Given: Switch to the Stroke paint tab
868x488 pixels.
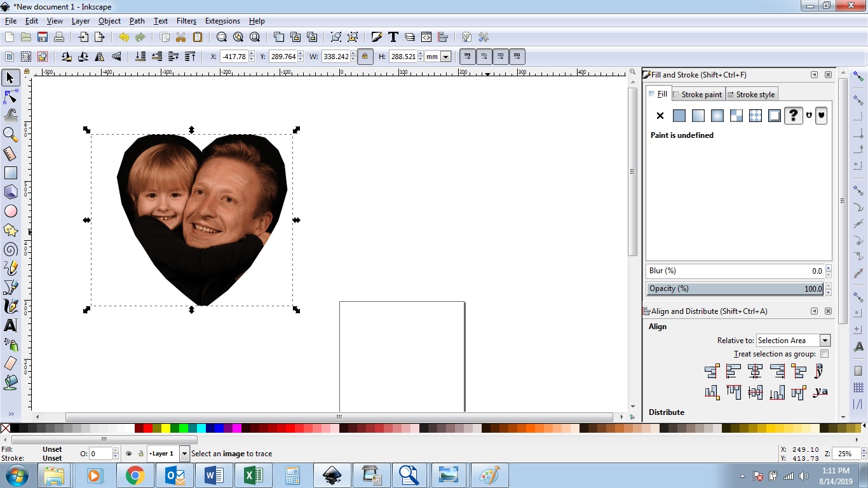Looking at the screenshot, I should (698, 94).
